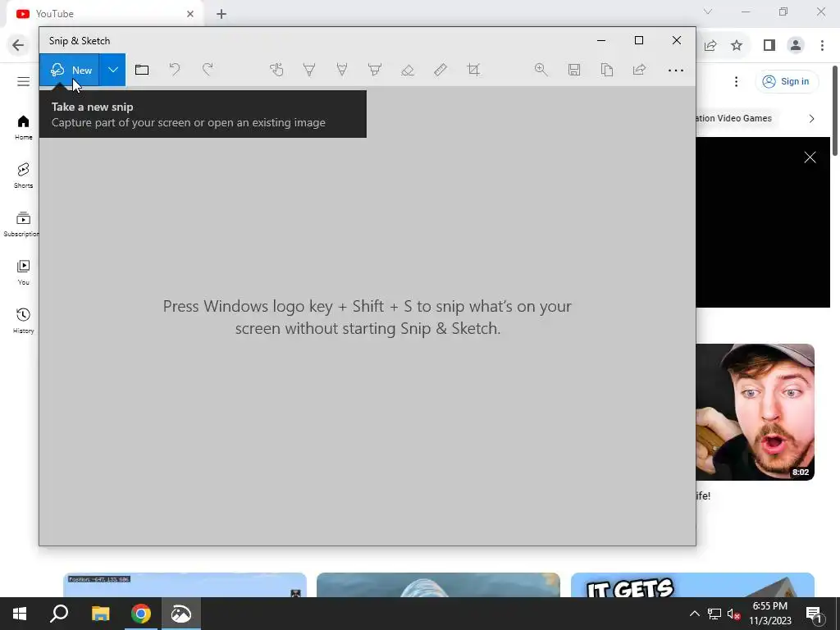Close the YouTube tab

(x=190, y=14)
